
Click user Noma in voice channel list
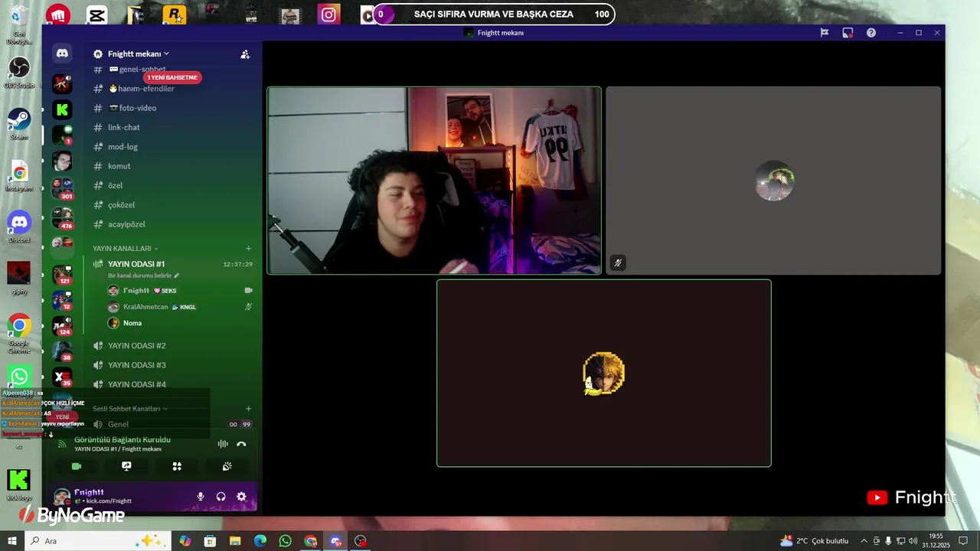pos(180,323)
